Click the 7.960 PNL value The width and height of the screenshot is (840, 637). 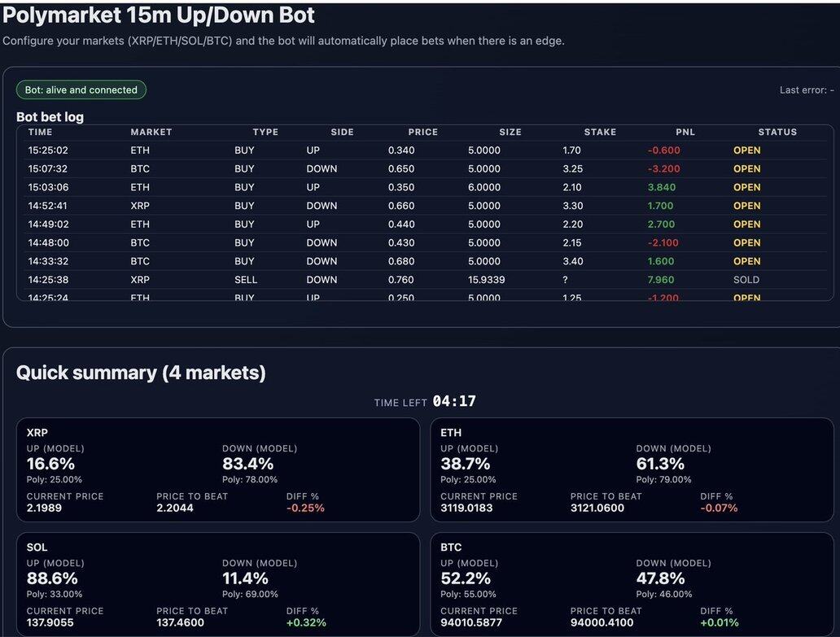[660, 280]
